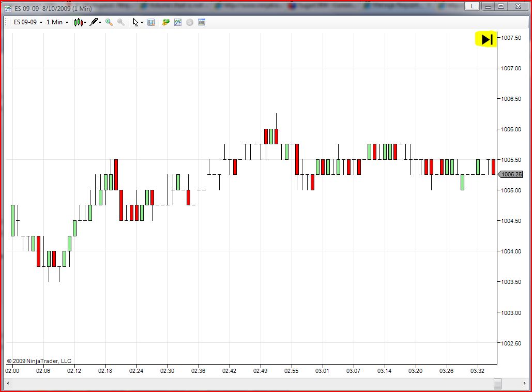Click the 1005.25 current price marker
The height and width of the screenshot is (392, 532).
coord(510,174)
